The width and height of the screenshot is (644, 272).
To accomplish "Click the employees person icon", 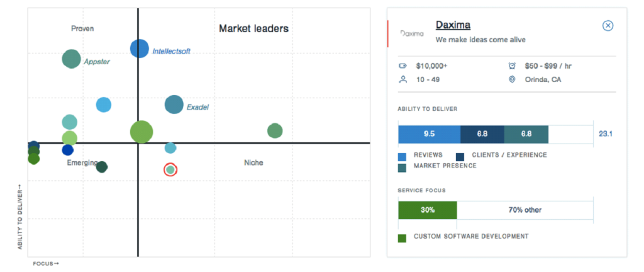I will 402,79.
